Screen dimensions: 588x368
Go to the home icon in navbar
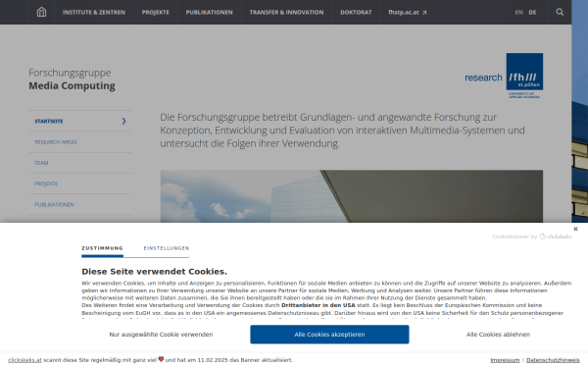[x=41, y=12]
